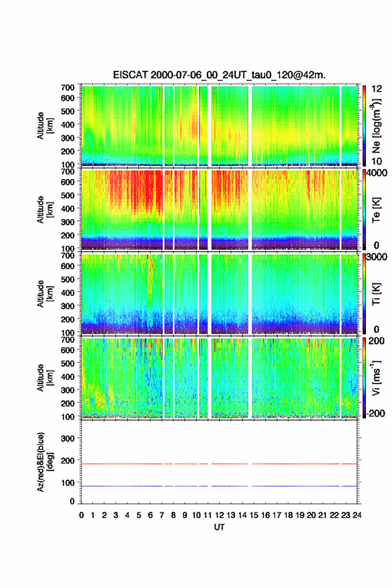Click the 300 tick on azimuth axis
Screen dimensions: 392x588
pyautogui.click(x=68, y=438)
